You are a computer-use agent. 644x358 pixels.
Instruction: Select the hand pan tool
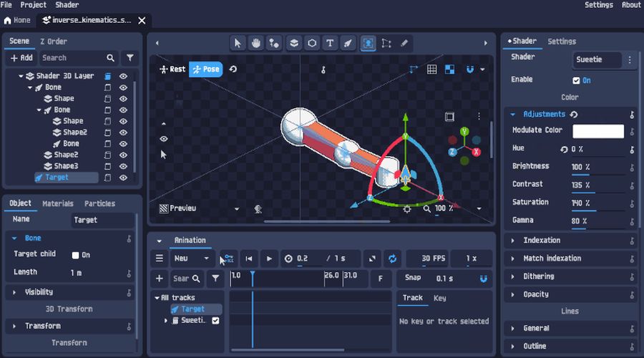256,43
